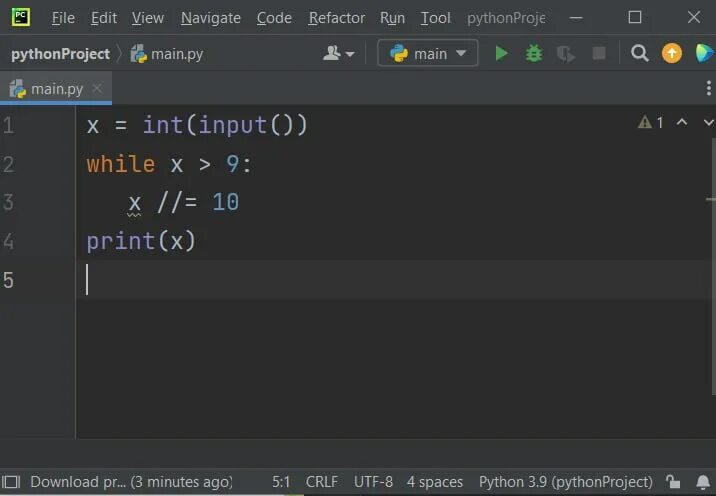Viewport: 716px width, 496px height.
Task: Maximize the PyCharm window
Action: 635,17
